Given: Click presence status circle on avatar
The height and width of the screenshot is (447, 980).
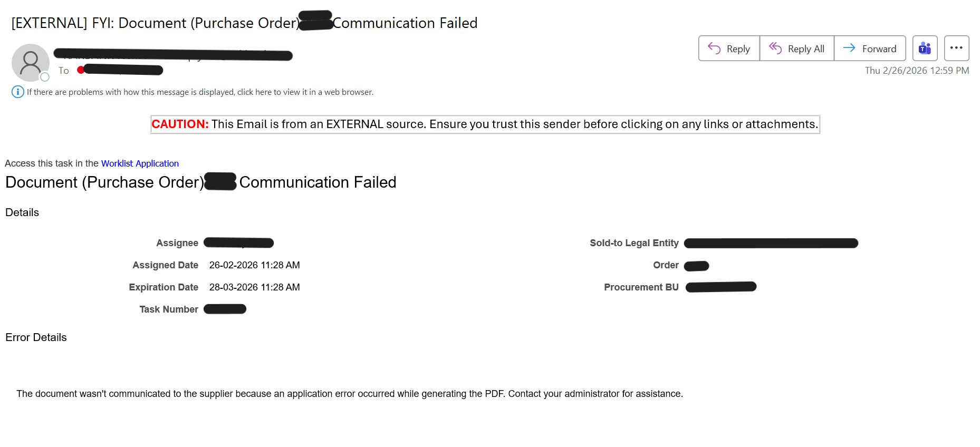Looking at the screenshot, I should [x=45, y=77].
